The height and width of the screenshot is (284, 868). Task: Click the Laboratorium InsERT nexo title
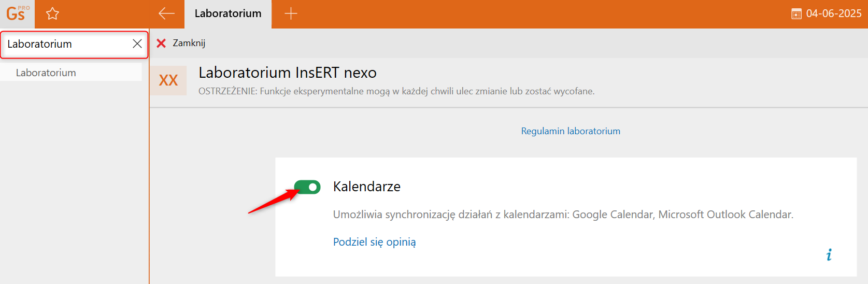coord(288,73)
